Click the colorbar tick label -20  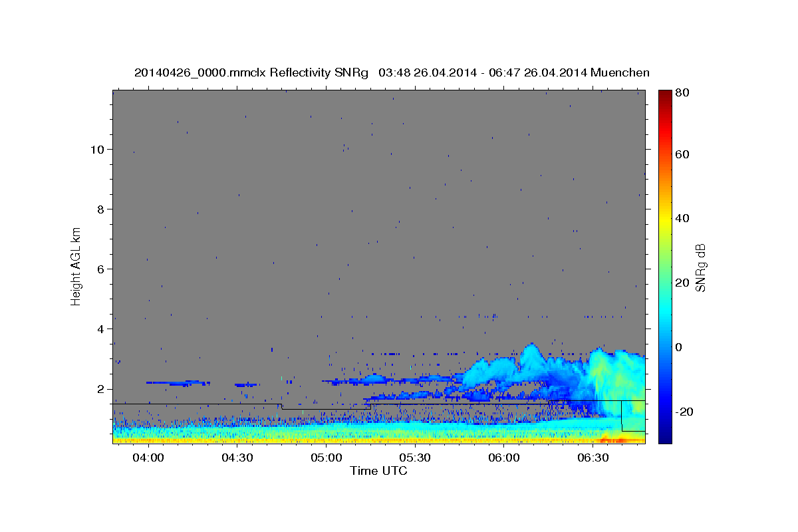(683, 412)
